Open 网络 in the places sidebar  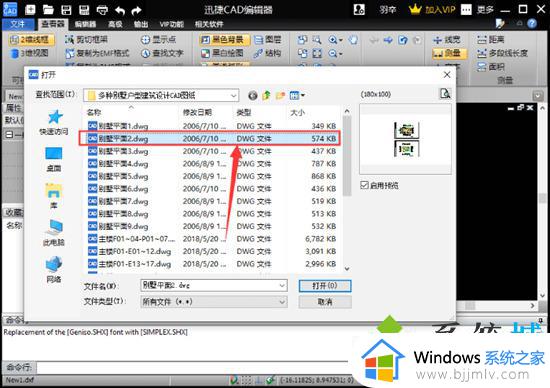point(54,269)
